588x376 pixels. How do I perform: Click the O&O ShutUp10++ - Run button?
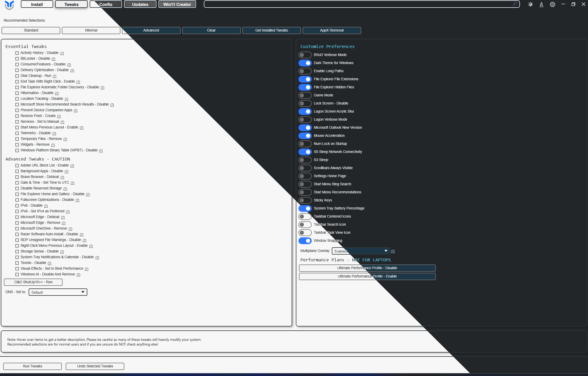[x=33, y=282]
